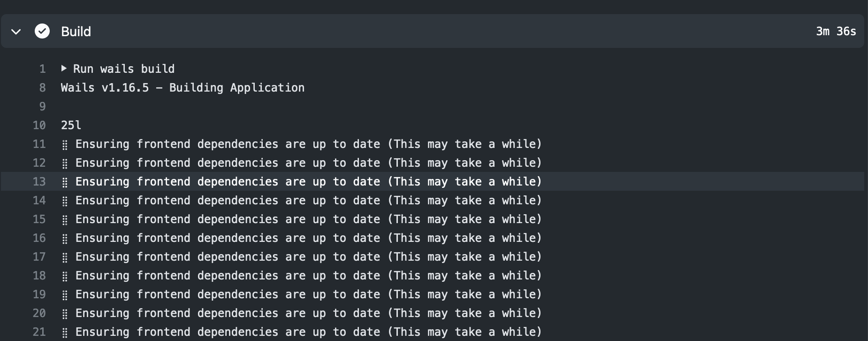Select line number 13

coord(39,181)
